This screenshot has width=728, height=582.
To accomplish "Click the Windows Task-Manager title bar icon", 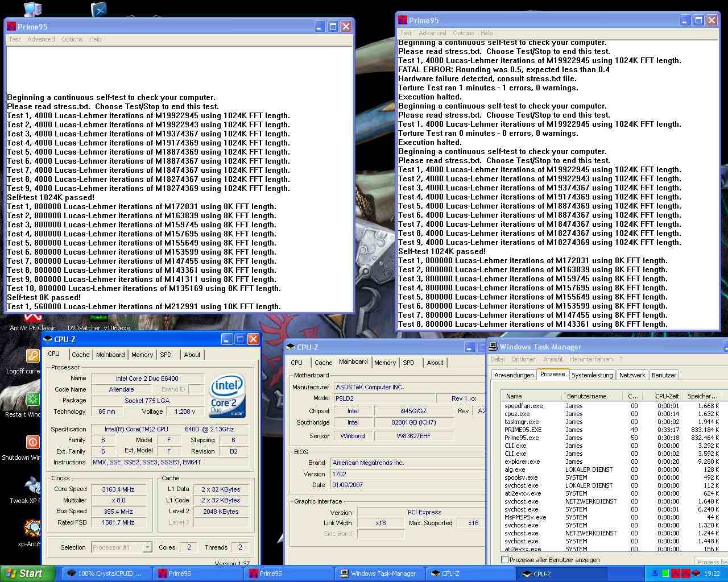I will click(x=493, y=347).
